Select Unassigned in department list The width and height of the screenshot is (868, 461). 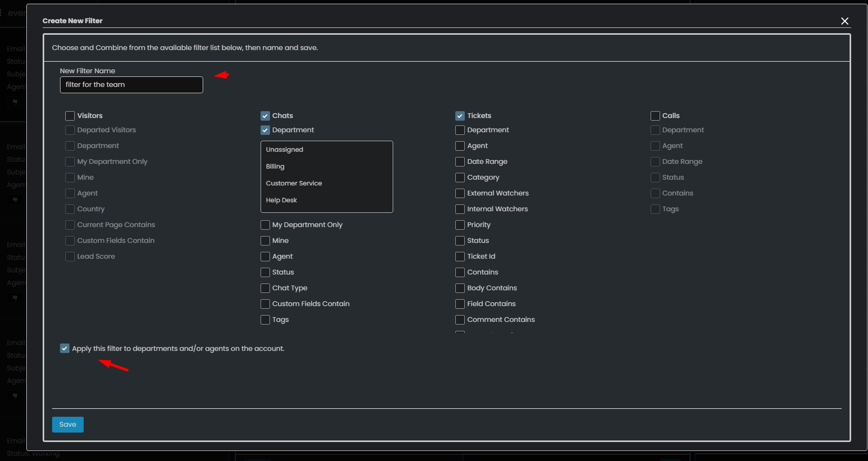[285, 150]
